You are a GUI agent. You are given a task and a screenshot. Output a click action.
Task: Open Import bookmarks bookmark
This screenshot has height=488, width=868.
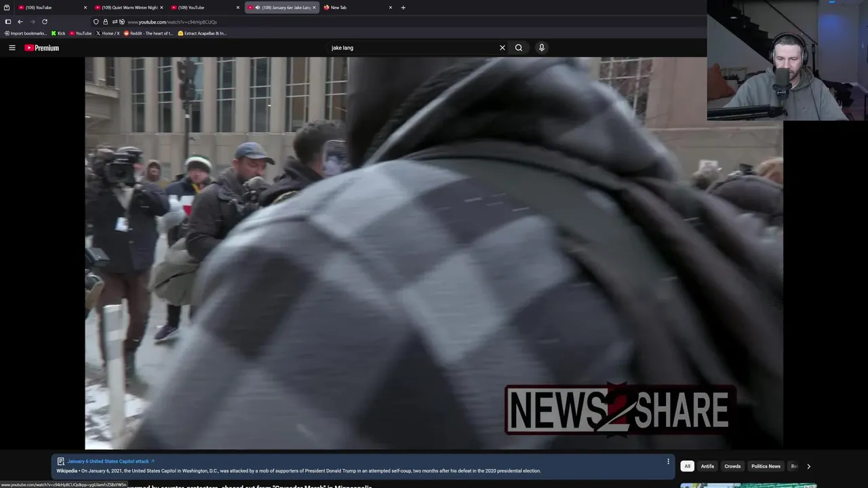pyautogui.click(x=26, y=33)
